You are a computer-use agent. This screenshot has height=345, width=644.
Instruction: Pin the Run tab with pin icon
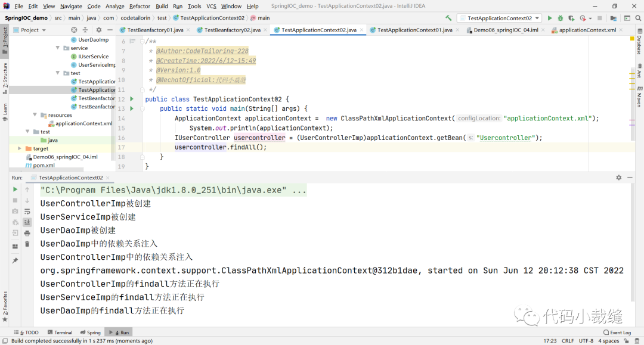[x=15, y=260]
